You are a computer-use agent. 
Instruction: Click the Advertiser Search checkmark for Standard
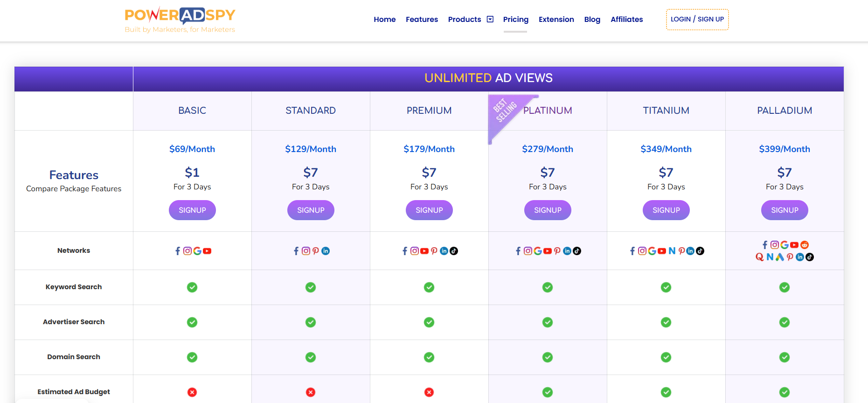coord(311,322)
